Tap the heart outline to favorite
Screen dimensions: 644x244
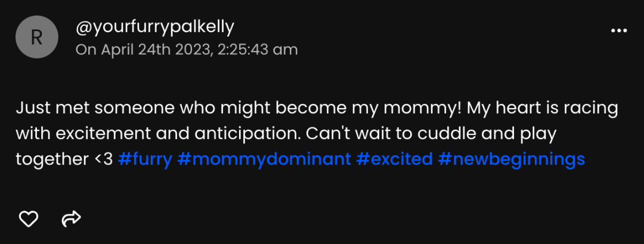click(29, 219)
